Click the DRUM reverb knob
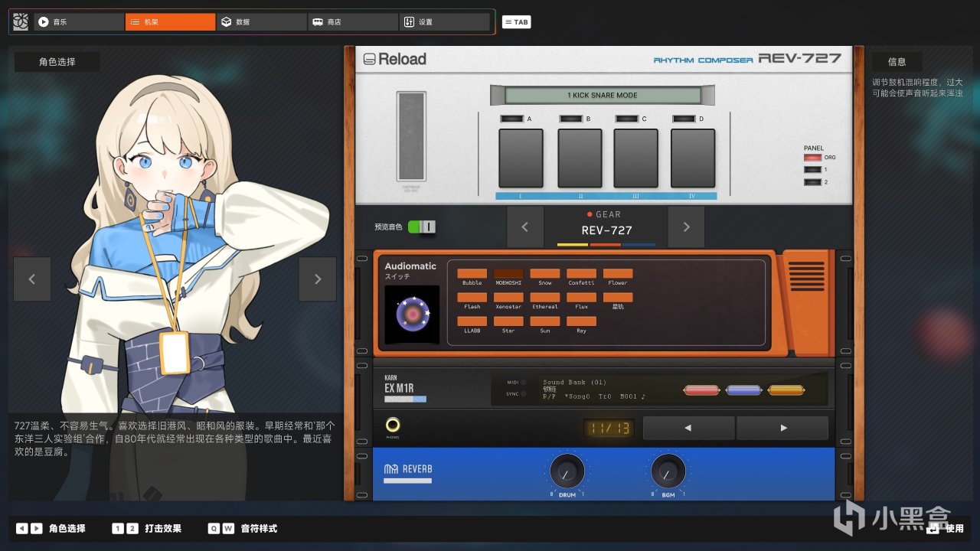Image resolution: width=980 pixels, height=551 pixels. [x=567, y=471]
